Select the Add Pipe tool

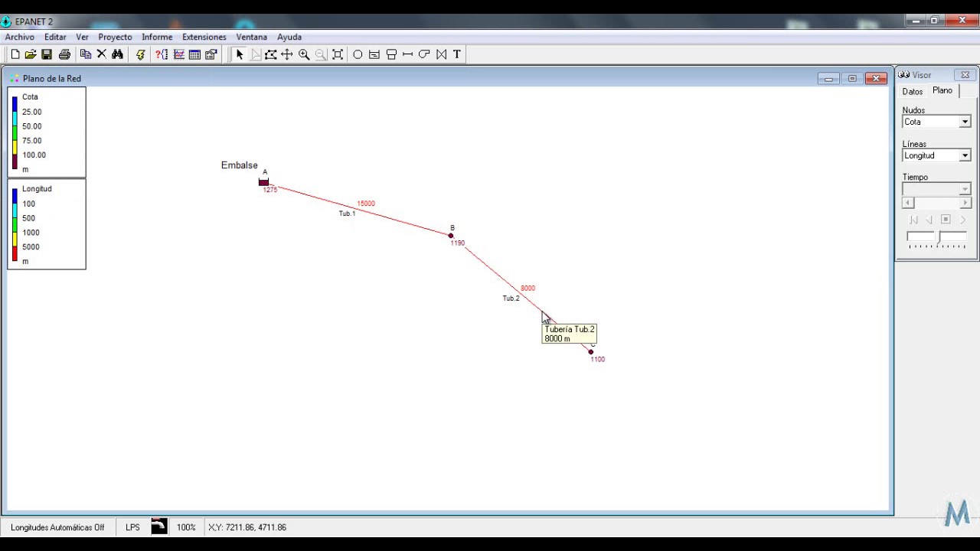(x=407, y=54)
